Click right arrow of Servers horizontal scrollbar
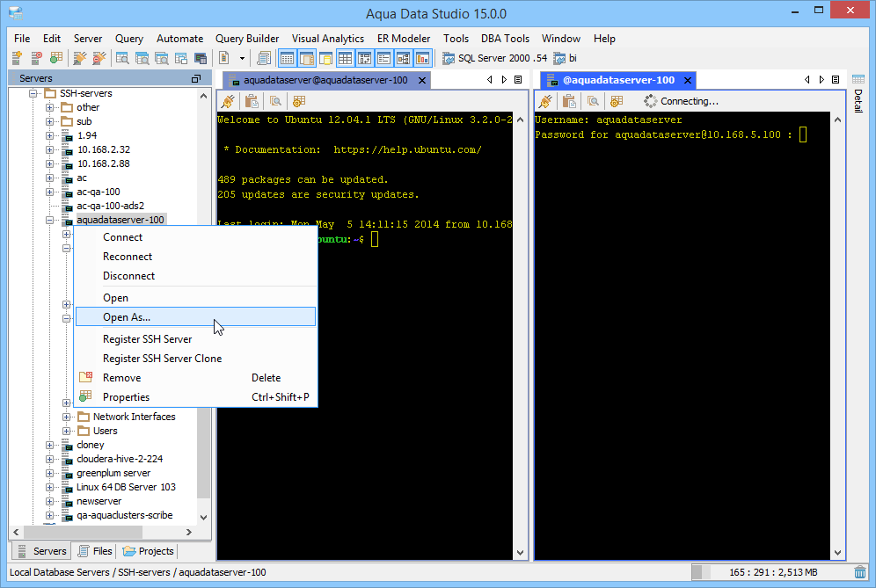876x588 pixels. [189, 532]
